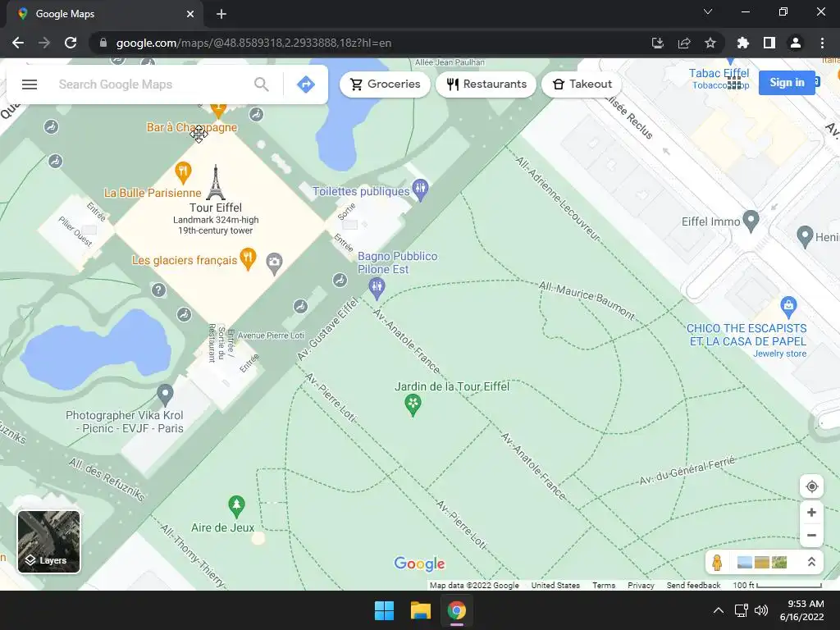This screenshot has height=630, width=840.
Task: Zoom out on the map
Action: pyautogui.click(x=811, y=535)
